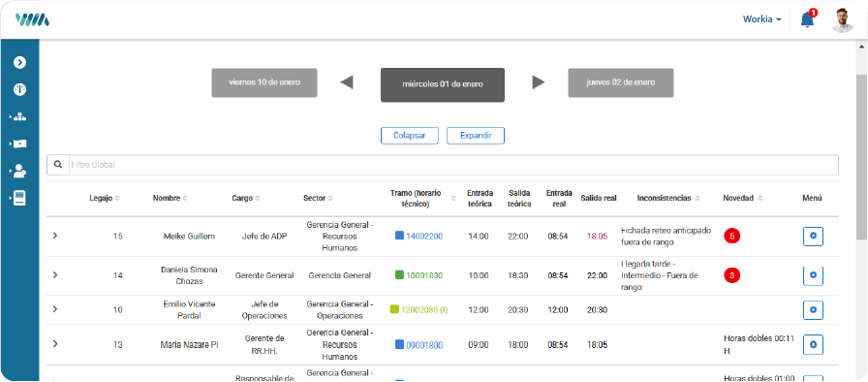
Task: Click red salida real 18:05 for Meike
Action: (x=597, y=236)
